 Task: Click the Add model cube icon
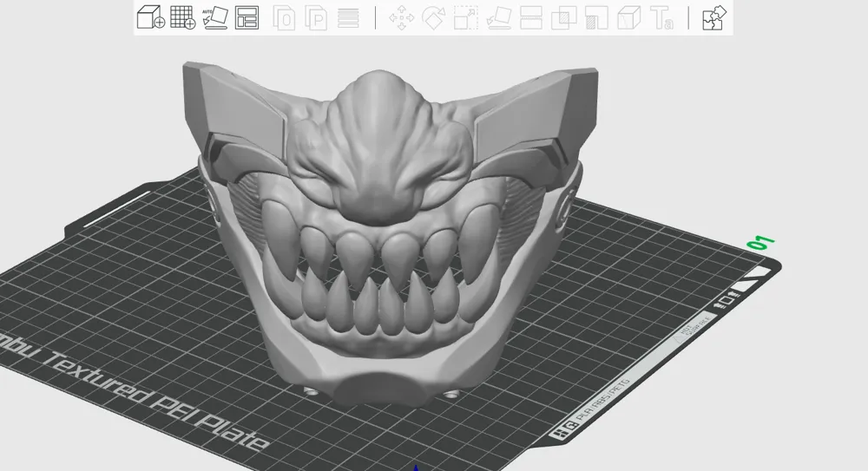point(150,17)
